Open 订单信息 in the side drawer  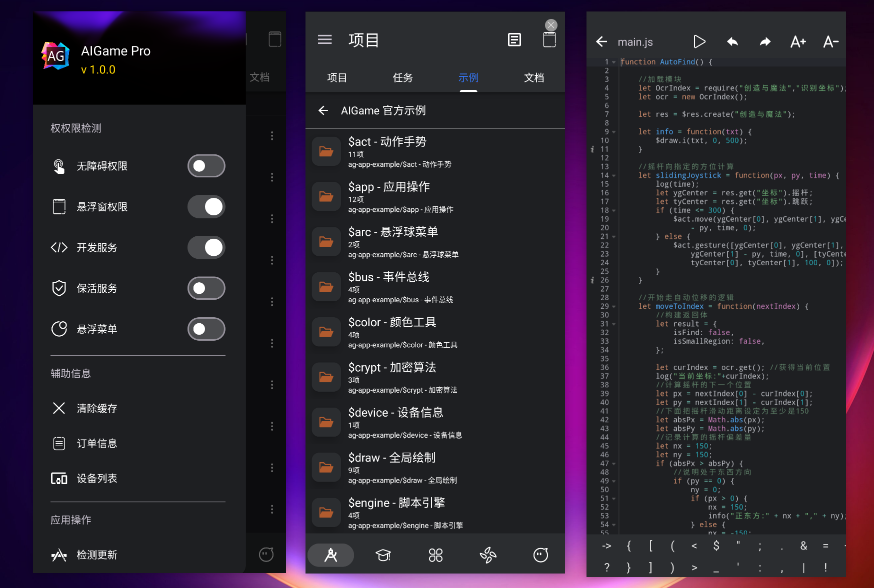pos(137,444)
